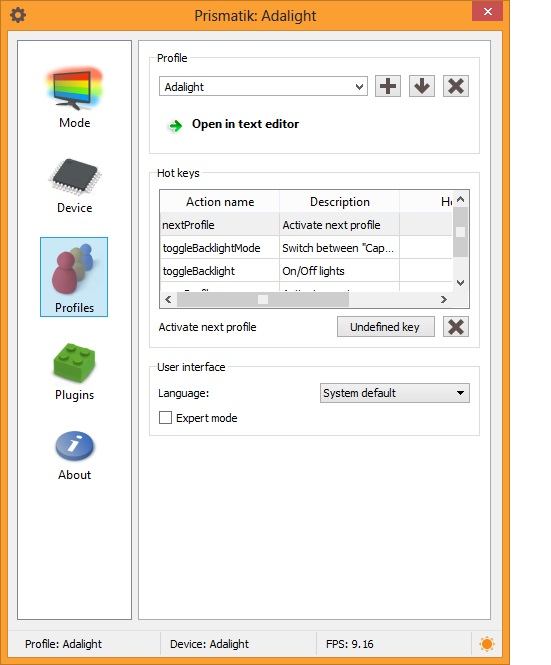Select the Profiles page in the sidebar

click(x=74, y=277)
